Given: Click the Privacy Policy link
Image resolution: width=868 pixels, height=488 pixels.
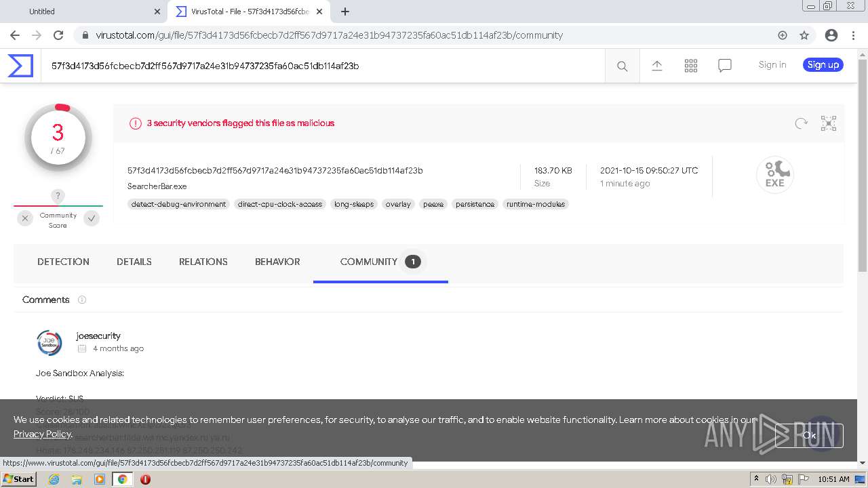Looking at the screenshot, I should coord(42,434).
